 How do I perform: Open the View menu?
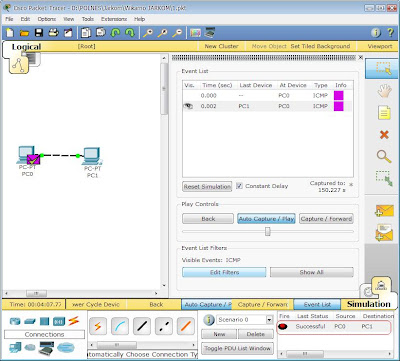[x=69, y=19]
